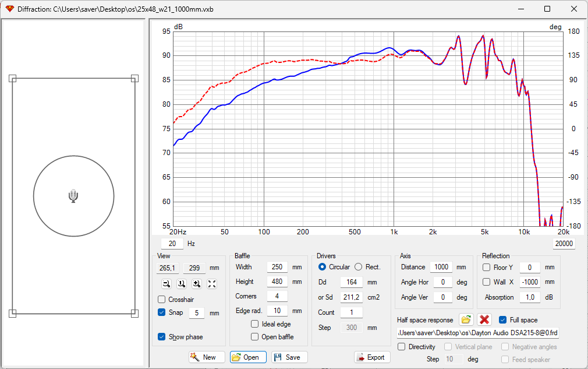Click the Floor Y value field
The width and height of the screenshot is (588, 369).
[530, 267]
